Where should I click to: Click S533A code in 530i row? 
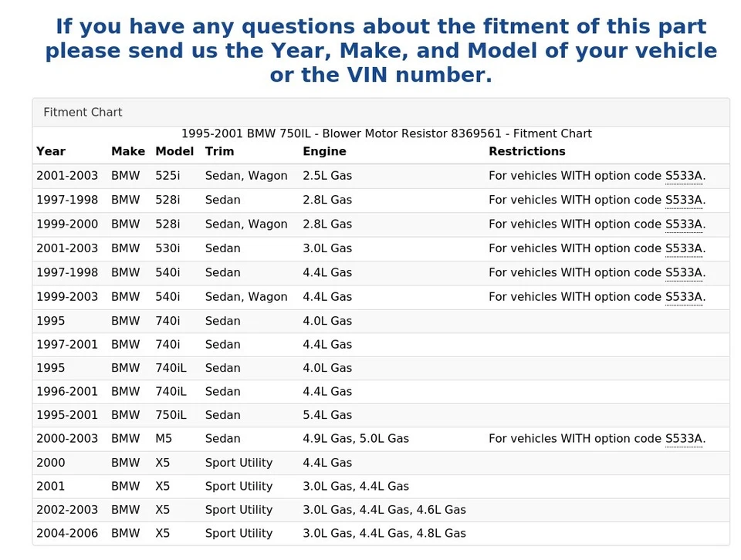coord(683,248)
